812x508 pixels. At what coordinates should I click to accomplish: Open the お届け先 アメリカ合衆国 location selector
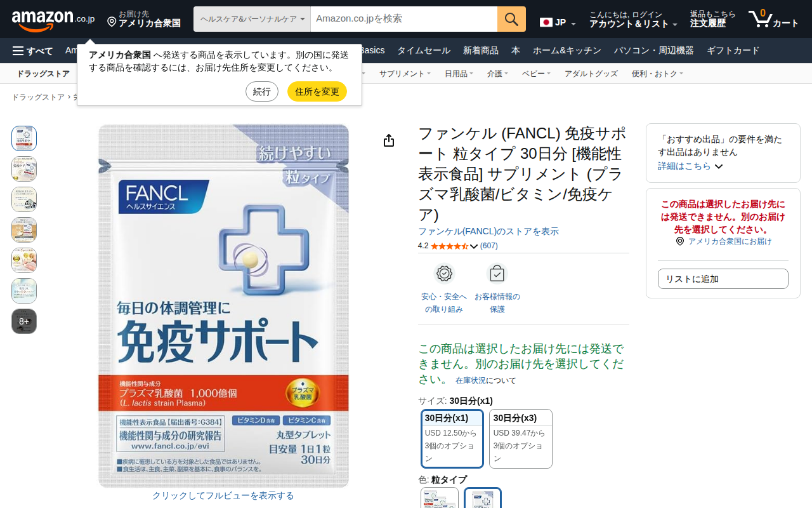click(144, 19)
